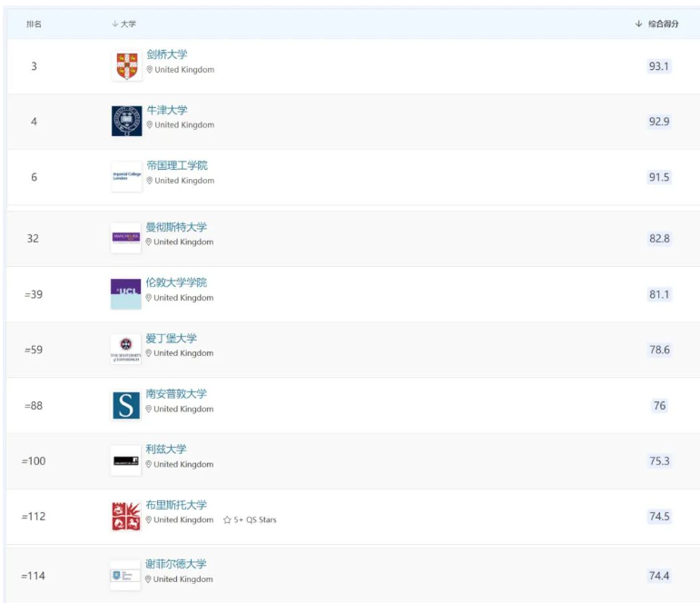The image size is (700, 603).
Task: Click the score 82.8
Action: (659, 239)
